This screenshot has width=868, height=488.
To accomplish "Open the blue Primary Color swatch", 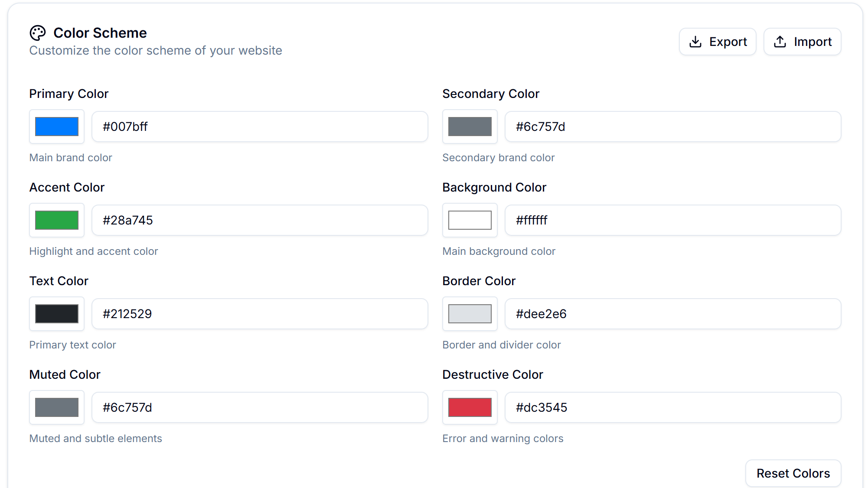I will tap(57, 127).
